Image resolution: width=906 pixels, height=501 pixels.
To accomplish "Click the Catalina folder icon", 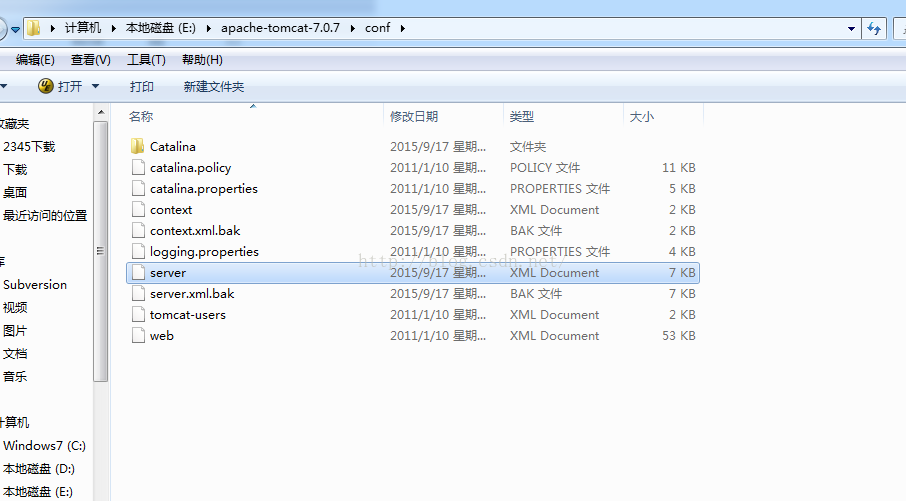I will pyautogui.click(x=138, y=147).
